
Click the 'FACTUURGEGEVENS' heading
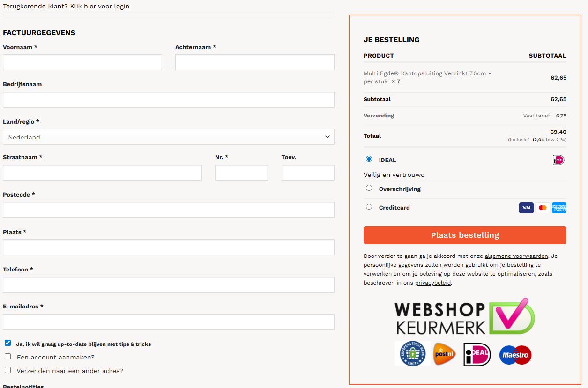(x=39, y=33)
